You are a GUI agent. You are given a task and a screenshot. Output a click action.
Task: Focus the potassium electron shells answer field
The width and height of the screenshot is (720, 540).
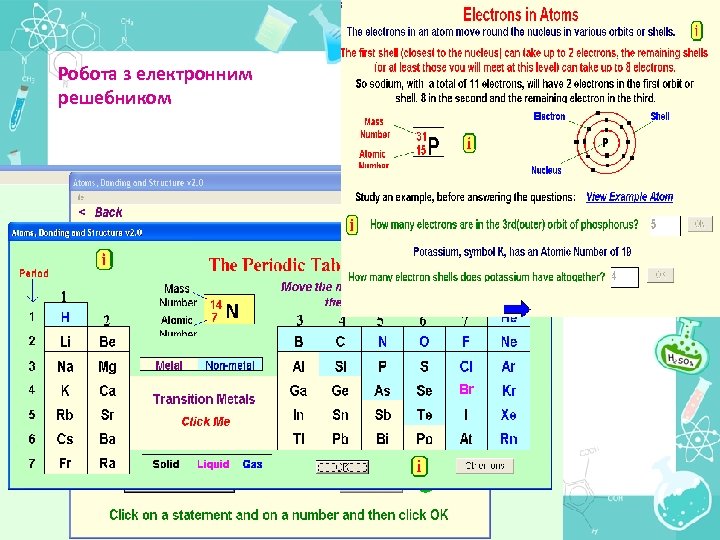(624, 277)
